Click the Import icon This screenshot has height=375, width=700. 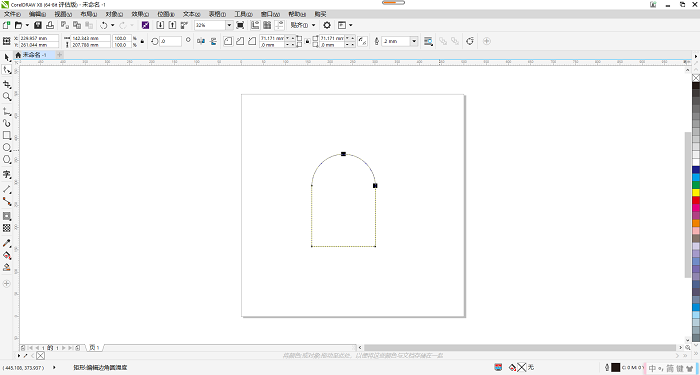click(x=160, y=25)
